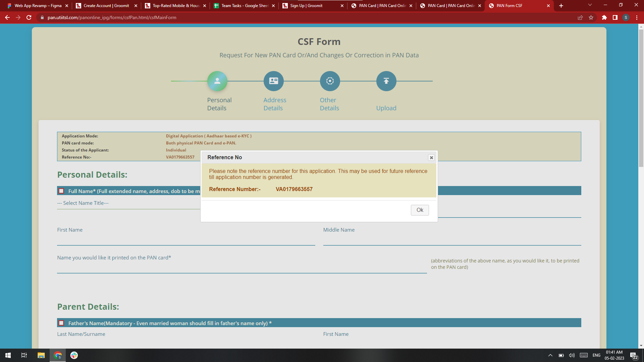The height and width of the screenshot is (362, 644).
Task: Close the Reference No dialog with X
Action: tap(431, 158)
